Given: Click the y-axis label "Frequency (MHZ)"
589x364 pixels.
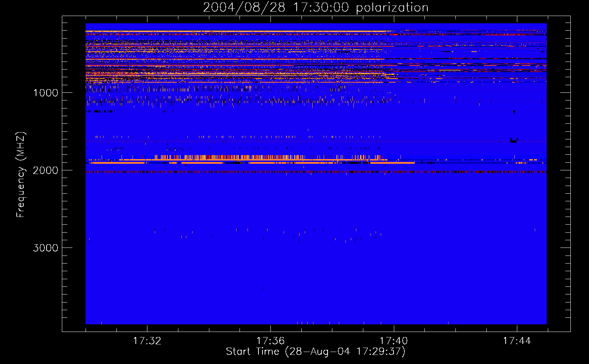Looking at the screenshot, I should 21,175.
